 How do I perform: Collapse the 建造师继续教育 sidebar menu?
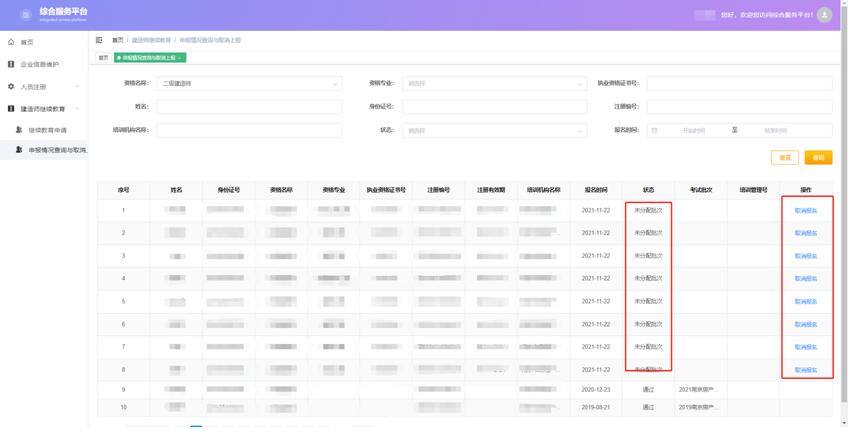coord(77,109)
